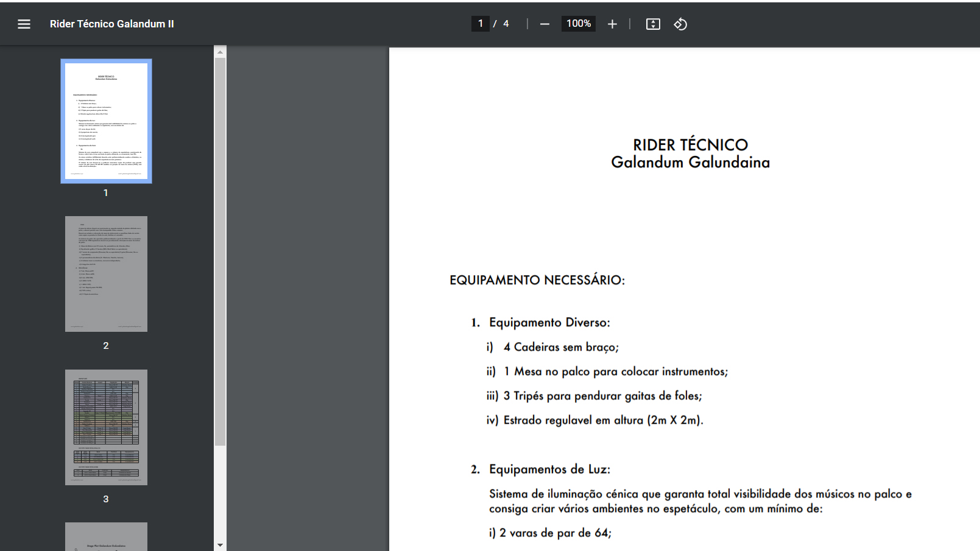Click the document title Rider Técnico Galandum II
Image resolution: width=980 pixels, height=551 pixels.
[x=111, y=24]
